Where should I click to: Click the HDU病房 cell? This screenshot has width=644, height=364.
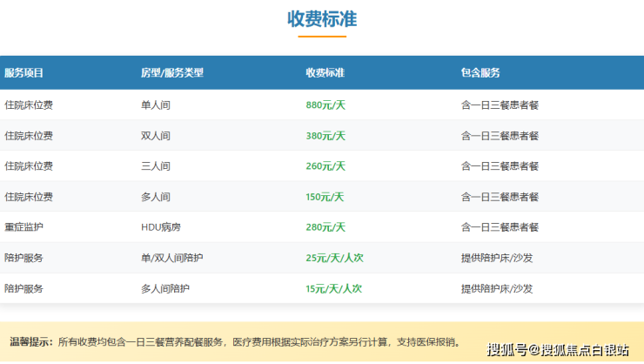[162, 227]
